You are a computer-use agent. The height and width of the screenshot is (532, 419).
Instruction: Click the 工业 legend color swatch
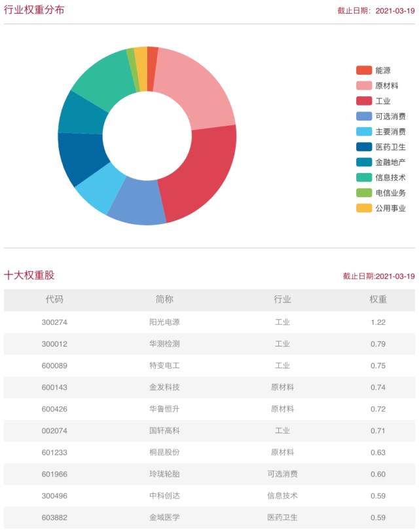click(364, 101)
